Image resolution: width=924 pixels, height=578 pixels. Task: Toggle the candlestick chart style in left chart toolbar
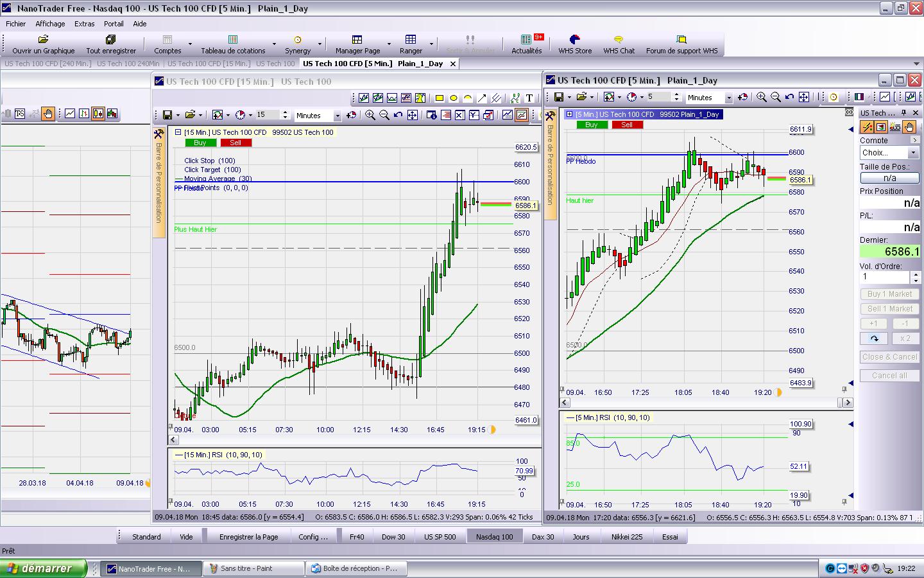(98, 114)
